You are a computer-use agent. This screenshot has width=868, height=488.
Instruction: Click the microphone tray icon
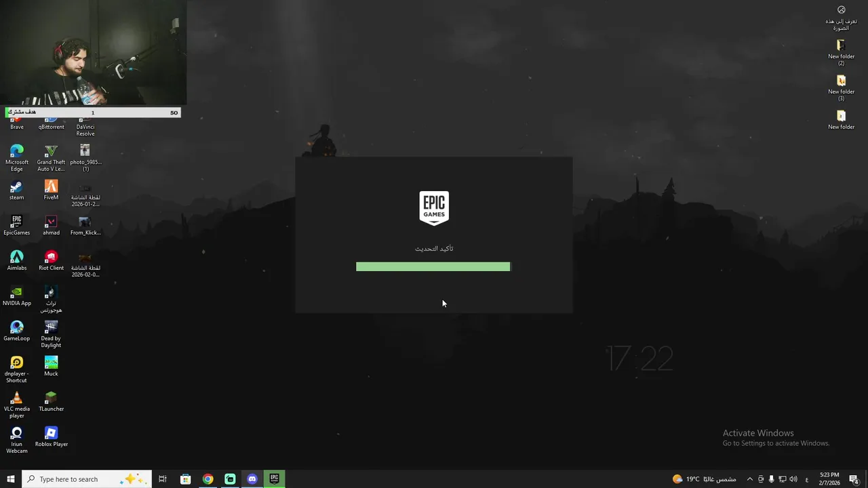point(771,479)
